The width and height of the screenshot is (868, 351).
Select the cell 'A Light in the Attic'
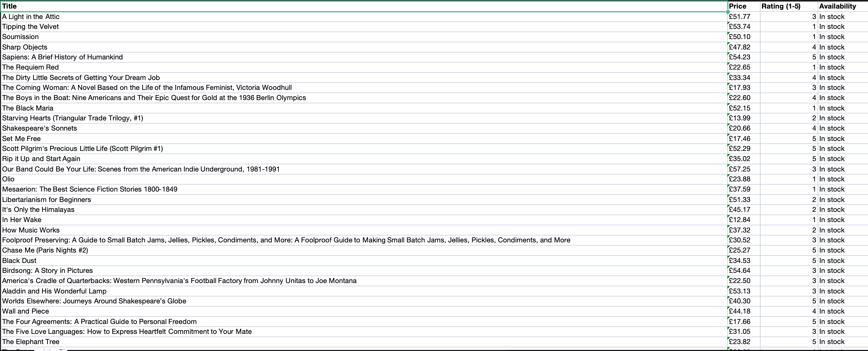pos(364,17)
